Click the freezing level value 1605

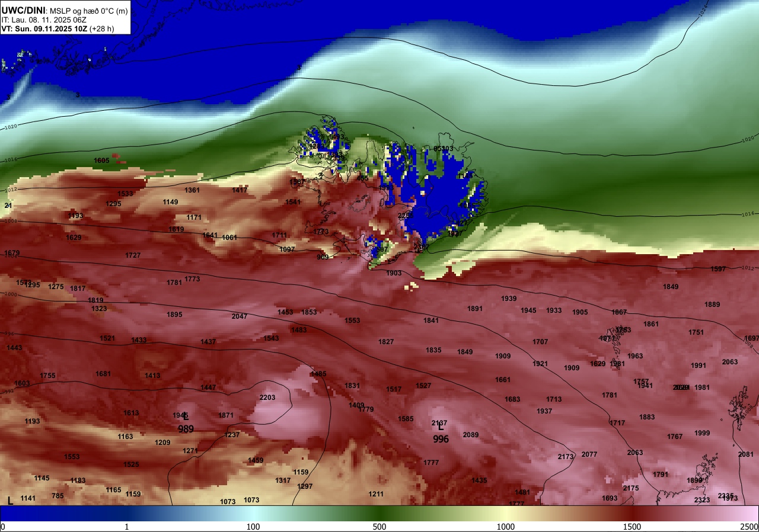coord(101,161)
